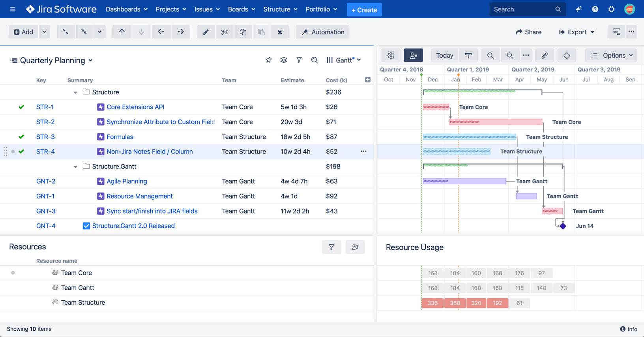Click the Resources group-by people button
Image resolution: width=644 pixels, height=337 pixels.
tap(355, 247)
